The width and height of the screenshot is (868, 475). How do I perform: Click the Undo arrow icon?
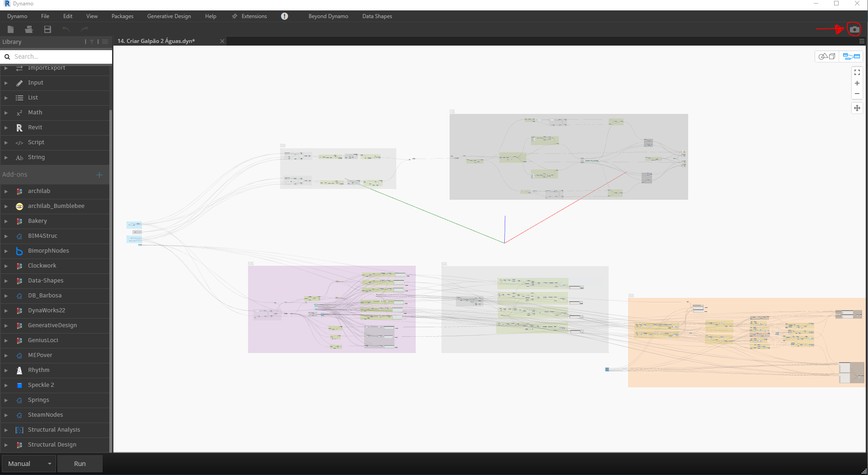(66, 29)
